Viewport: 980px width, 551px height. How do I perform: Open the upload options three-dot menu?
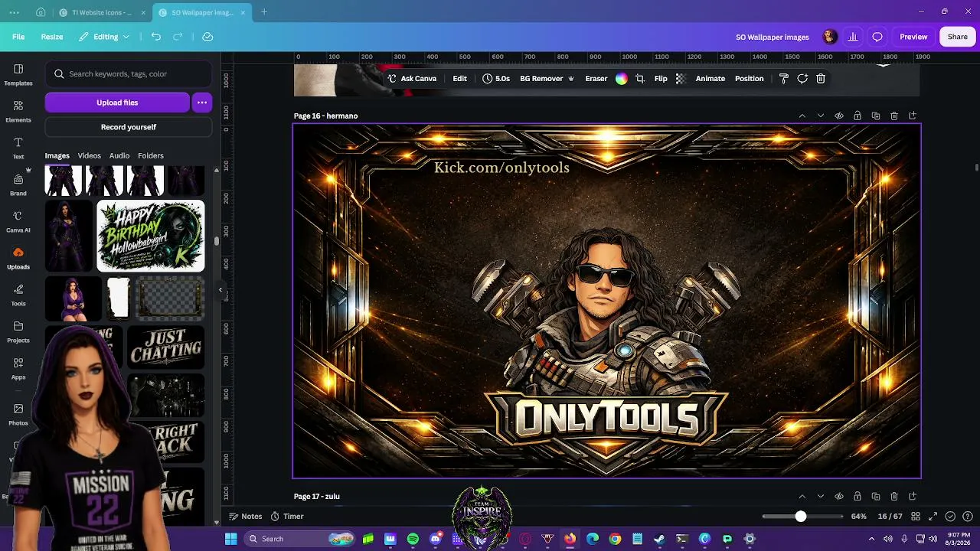coord(202,103)
